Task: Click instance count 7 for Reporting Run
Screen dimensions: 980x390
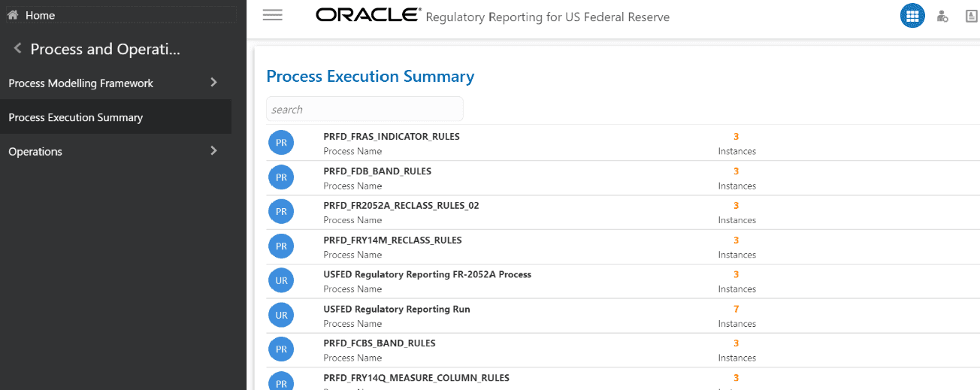Action: (737, 309)
